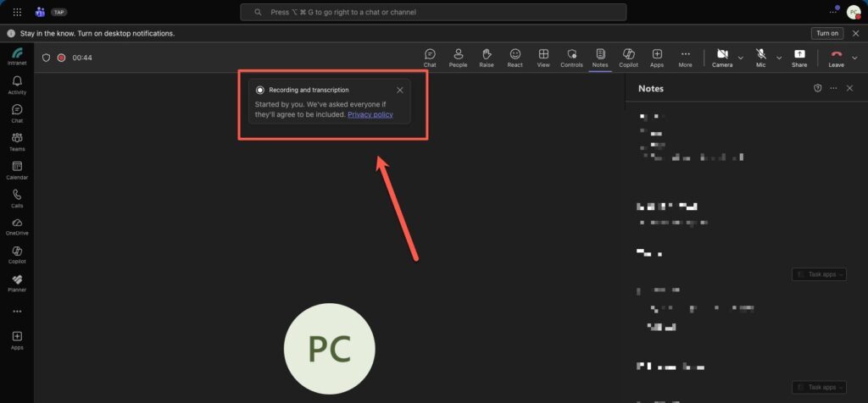Toggle the Mic mute state
The image size is (868, 403).
tap(761, 57)
